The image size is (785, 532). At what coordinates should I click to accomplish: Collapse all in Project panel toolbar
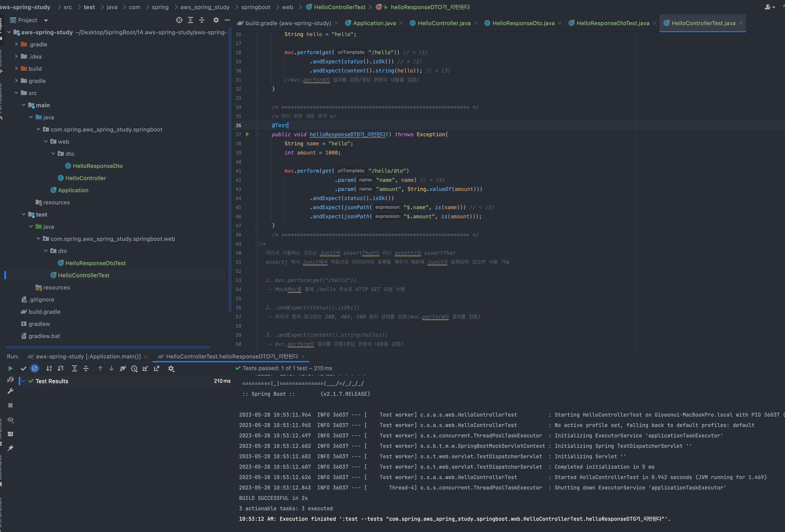pos(202,20)
